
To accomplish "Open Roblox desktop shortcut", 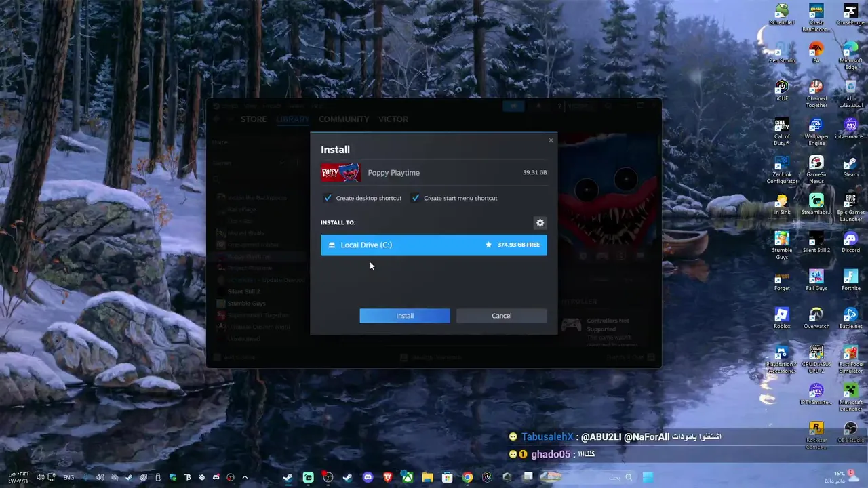I will [782, 318].
